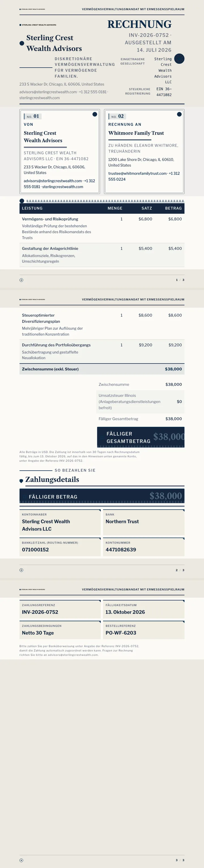
Task: Click the Fälliger Betrag banner under Zahlungsdetails
Action: [x=102, y=496]
